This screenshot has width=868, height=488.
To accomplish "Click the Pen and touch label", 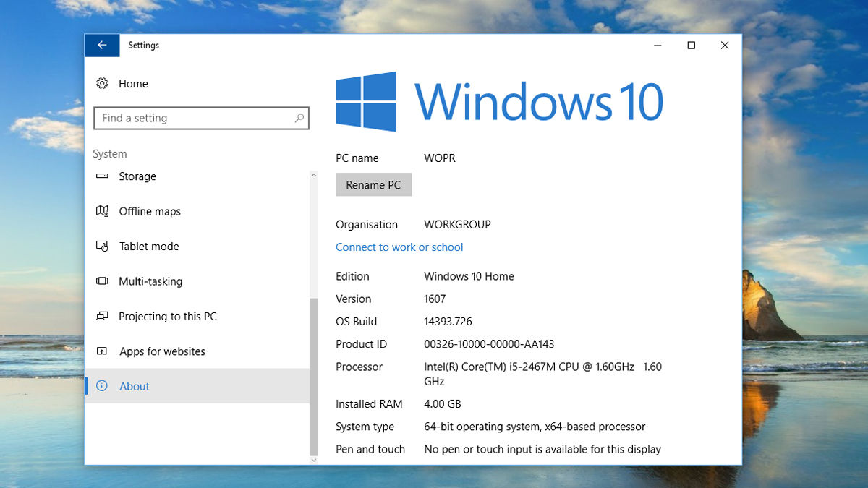I will (370, 449).
